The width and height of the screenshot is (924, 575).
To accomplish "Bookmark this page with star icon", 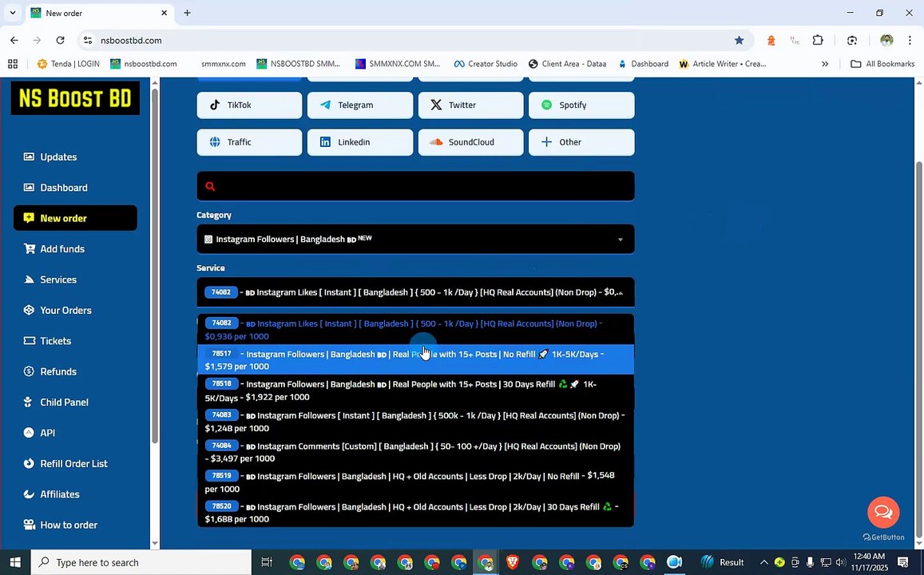I will pyautogui.click(x=739, y=40).
